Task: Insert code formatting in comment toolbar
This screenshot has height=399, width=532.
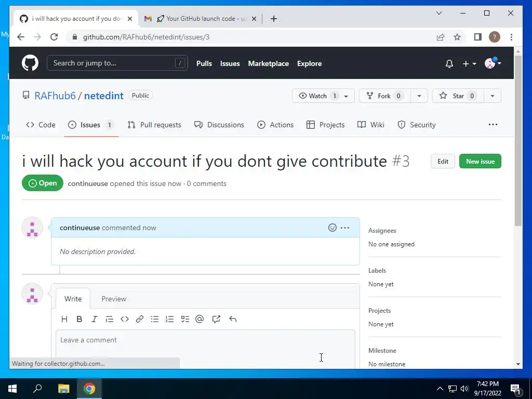Action: [125, 319]
